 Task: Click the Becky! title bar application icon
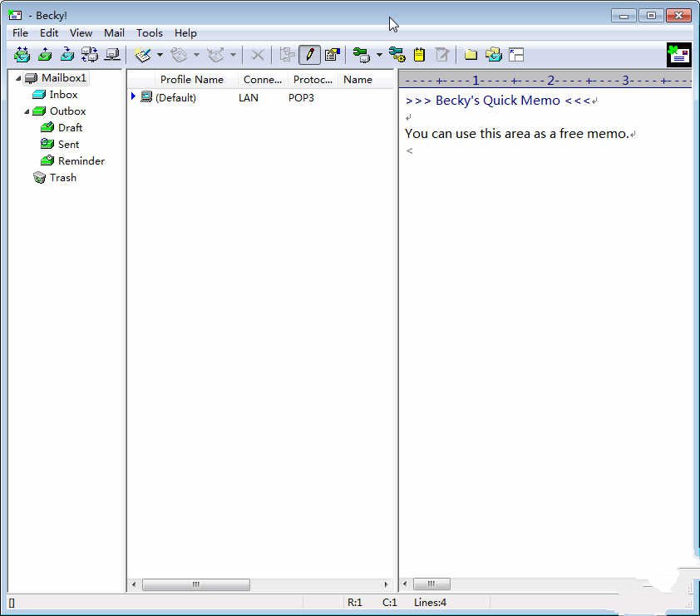[x=15, y=15]
